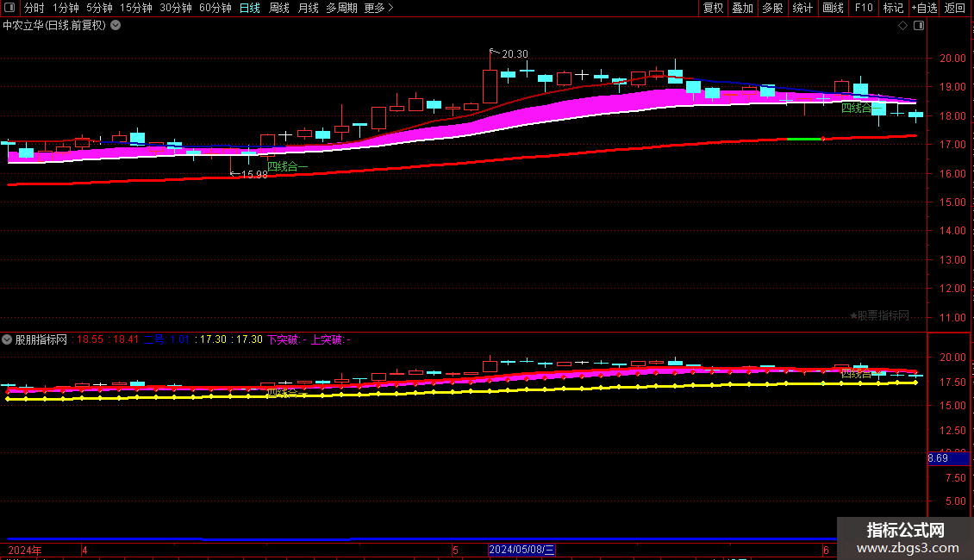Click the 股朋指标网 indicator name
The width and height of the screenshot is (974, 560).
[41, 339]
